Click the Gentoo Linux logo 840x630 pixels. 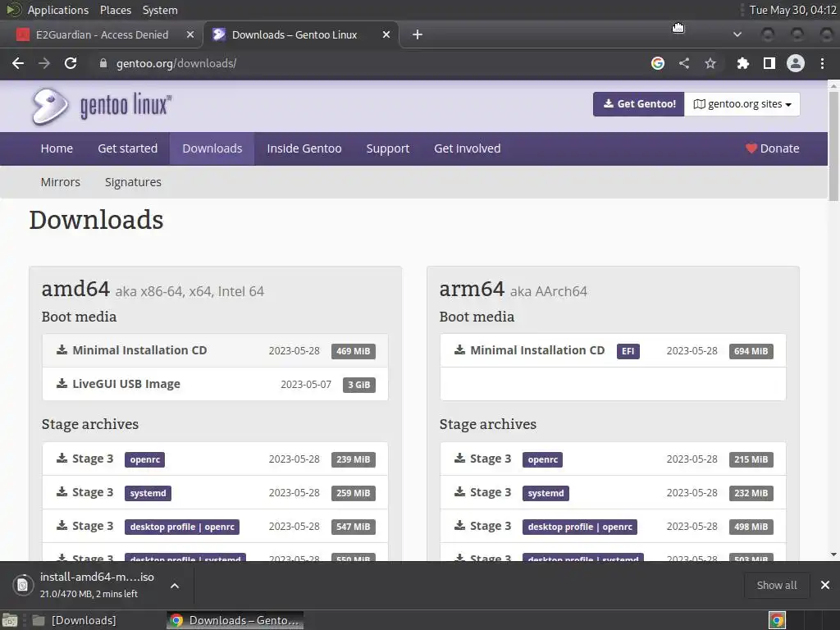pyautogui.click(x=102, y=106)
